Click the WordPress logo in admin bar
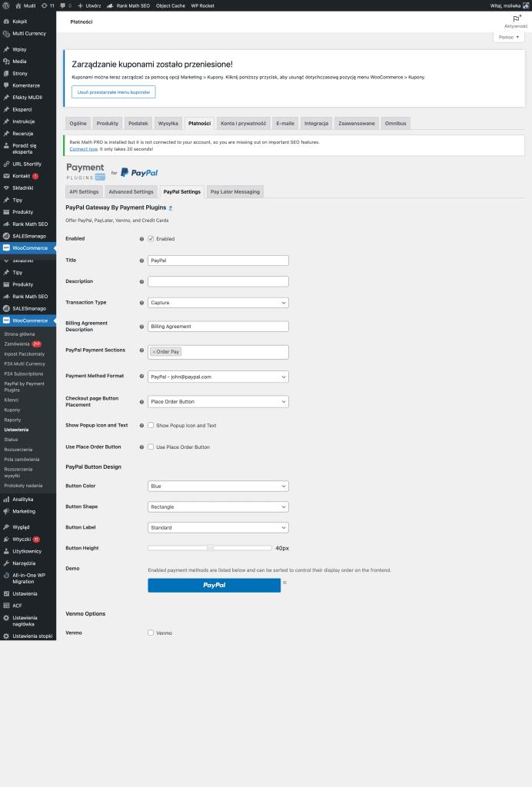The image size is (532, 787). coord(6,5)
